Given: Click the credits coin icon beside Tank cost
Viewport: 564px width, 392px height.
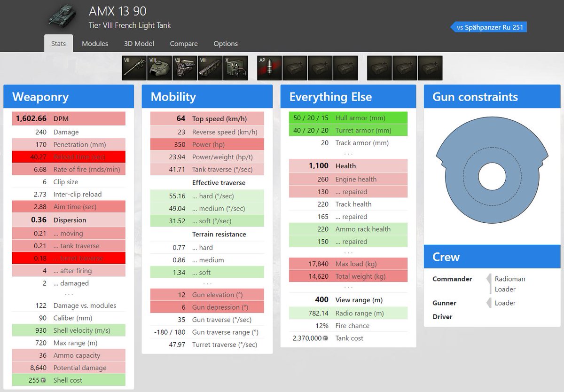Looking at the screenshot, I should [x=325, y=338].
